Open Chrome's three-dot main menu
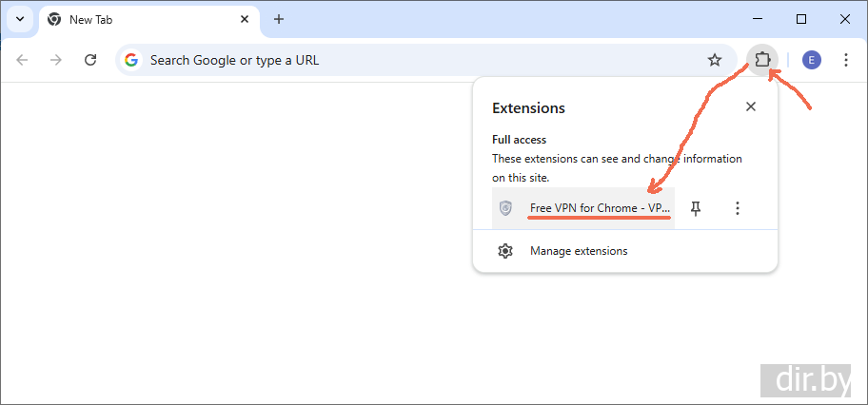Viewport: 868px width, 405px height. click(846, 60)
